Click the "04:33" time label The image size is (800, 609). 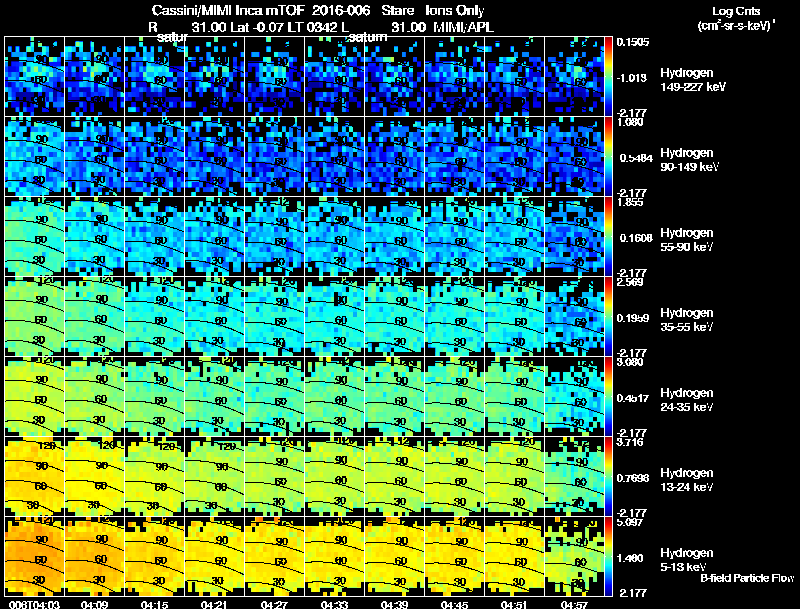(334, 604)
